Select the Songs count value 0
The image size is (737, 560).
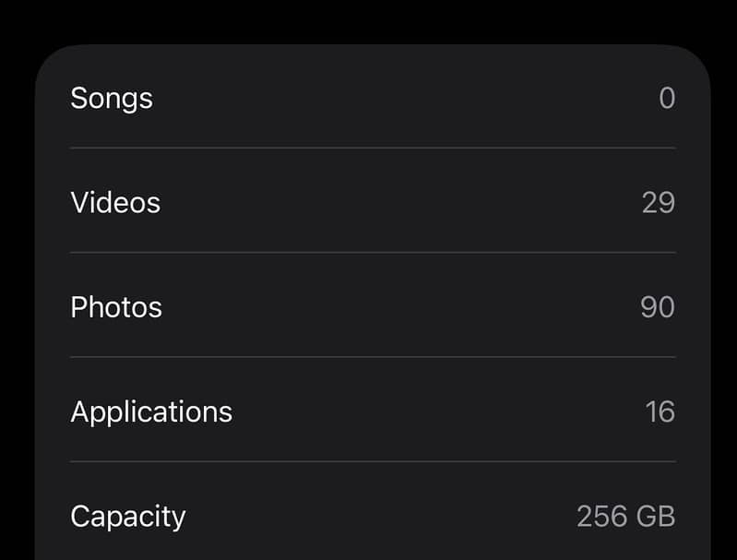tap(667, 98)
